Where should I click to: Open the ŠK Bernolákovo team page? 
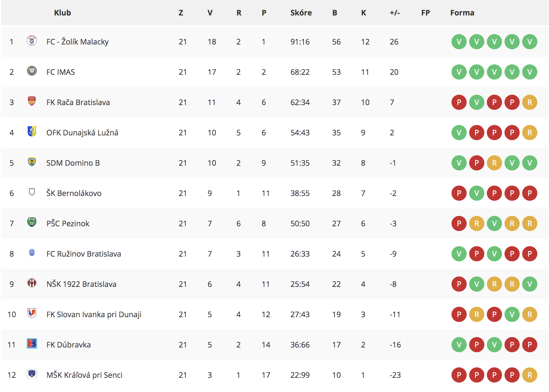[x=74, y=193]
